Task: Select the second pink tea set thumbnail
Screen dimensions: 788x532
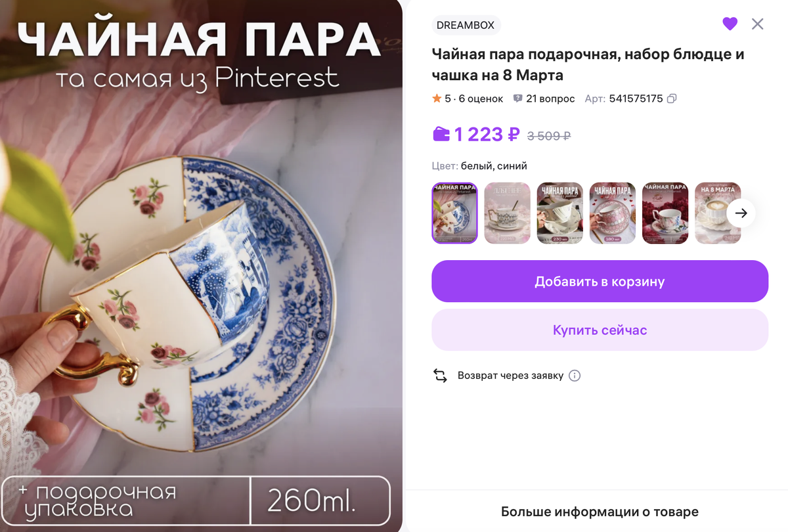Action: click(507, 213)
